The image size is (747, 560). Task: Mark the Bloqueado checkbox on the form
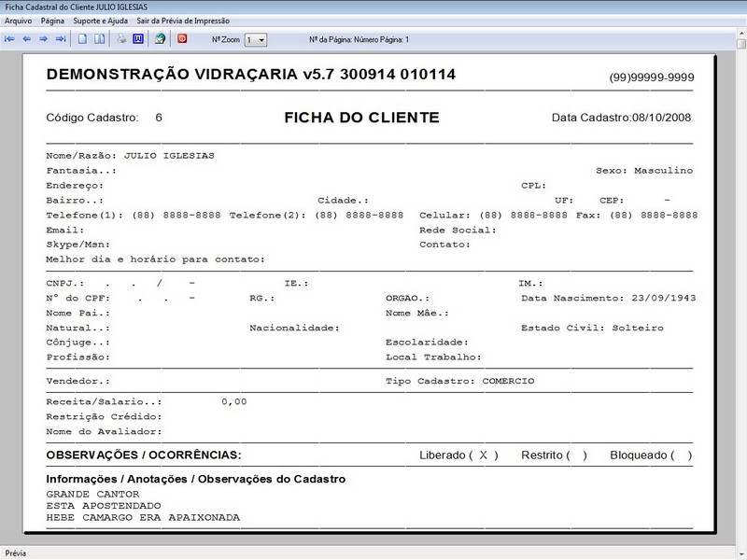pos(684,455)
